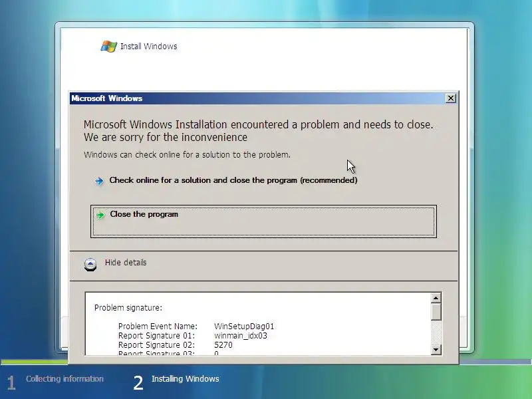Click the Hide details label
Image resolution: width=532 pixels, height=399 pixels.
126,262
